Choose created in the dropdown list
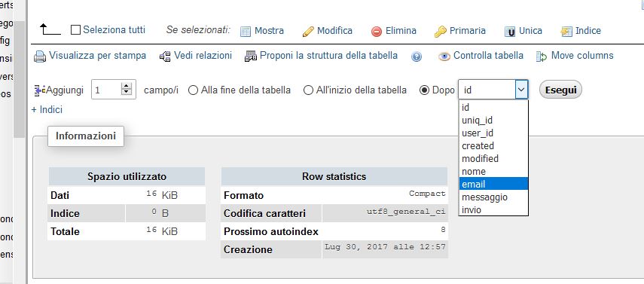 pyautogui.click(x=493, y=146)
